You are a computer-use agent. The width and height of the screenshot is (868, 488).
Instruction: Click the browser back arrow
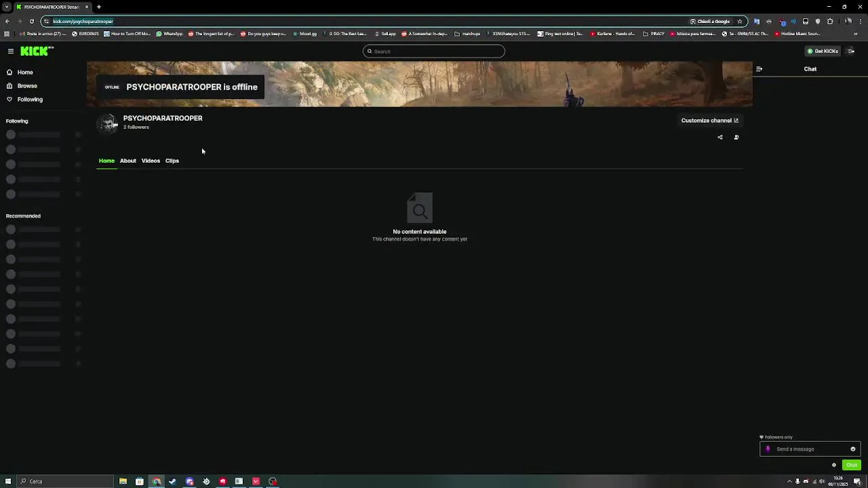7,21
